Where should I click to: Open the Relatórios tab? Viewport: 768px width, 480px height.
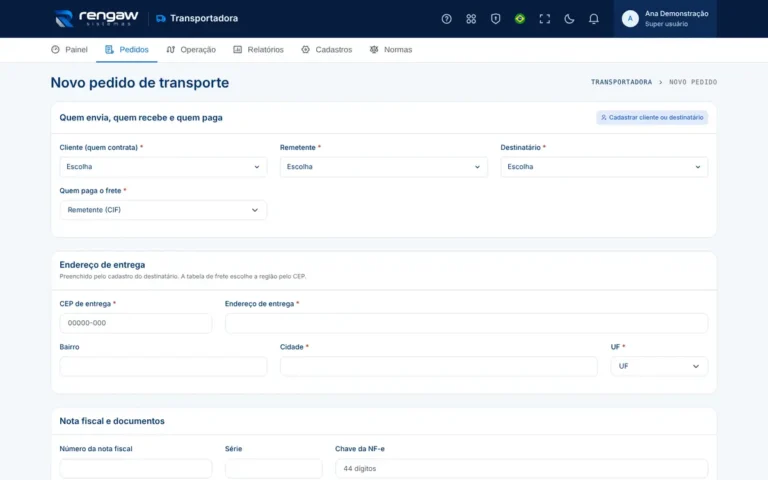point(258,49)
